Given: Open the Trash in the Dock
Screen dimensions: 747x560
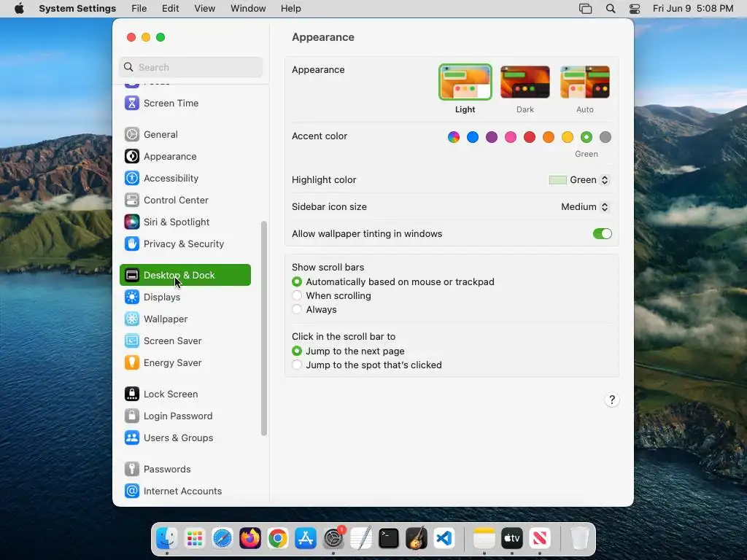Looking at the screenshot, I should point(580,539).
